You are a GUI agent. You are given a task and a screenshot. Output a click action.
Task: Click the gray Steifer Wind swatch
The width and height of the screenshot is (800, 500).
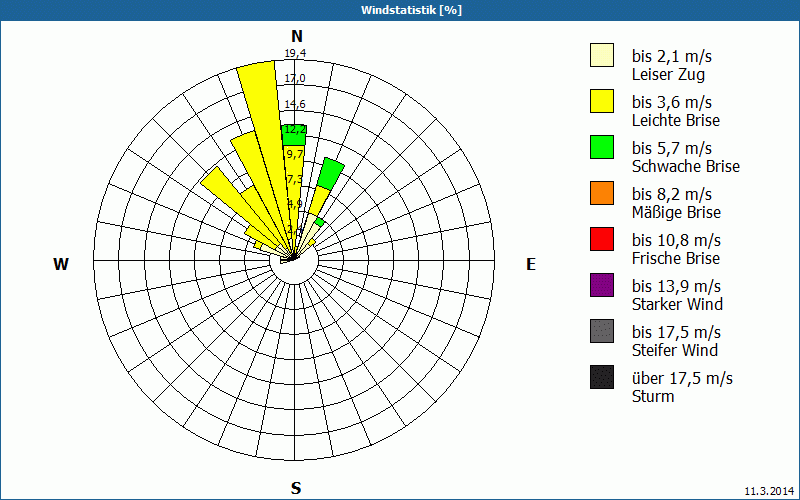tap(602, 331)
